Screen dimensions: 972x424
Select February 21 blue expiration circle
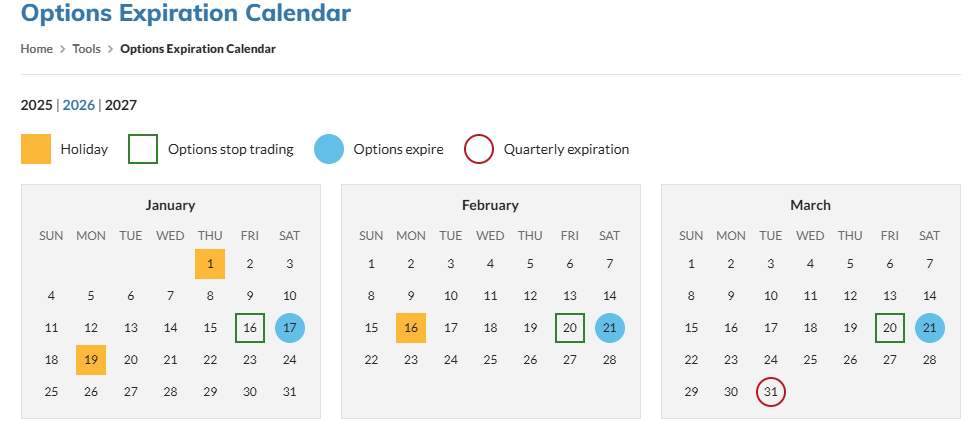coord(610,328)
